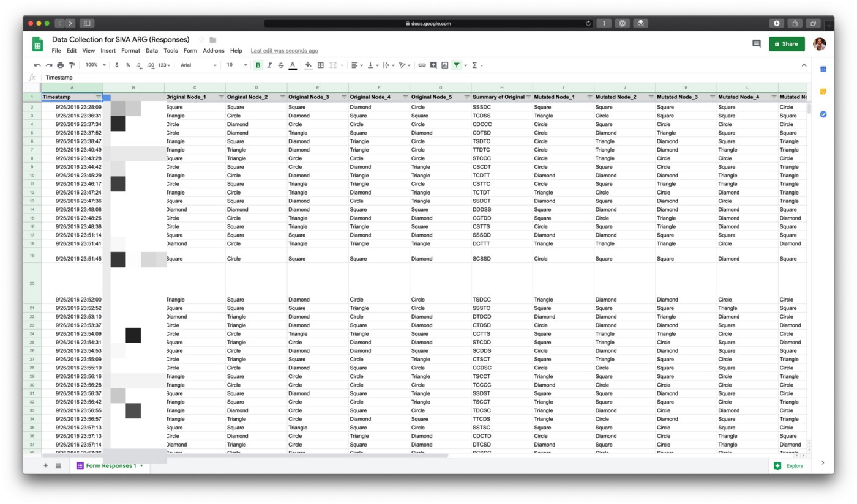The height and width of the screenshot is (504, 857).
Task: Open the Arial font dropdown
Action: pyautogui.click(x=199, y=65)
